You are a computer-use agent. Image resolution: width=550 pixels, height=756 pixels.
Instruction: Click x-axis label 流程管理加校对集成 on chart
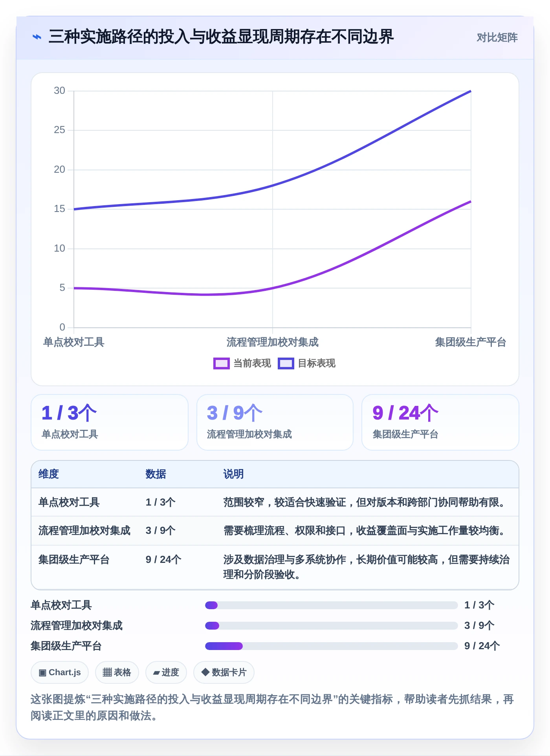click(x=273, y=342)
